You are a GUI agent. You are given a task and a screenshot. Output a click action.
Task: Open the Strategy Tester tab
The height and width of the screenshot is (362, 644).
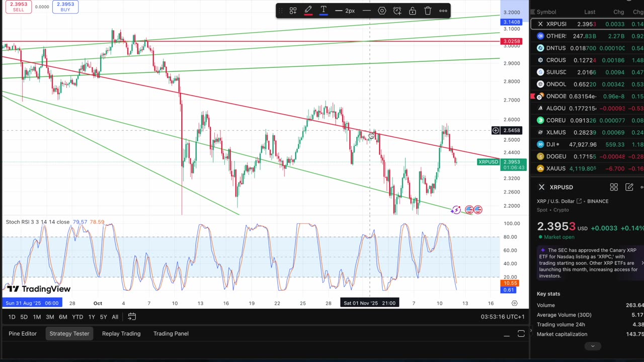(x=69, y=333)
